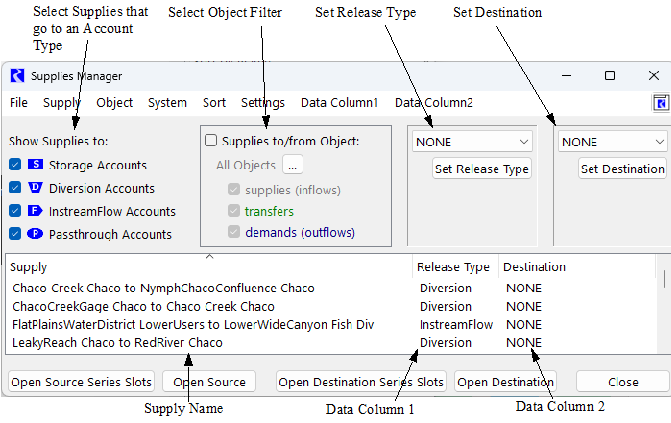Enable Supplies to/from Object filter
The image size is (671, 423).
click(x=211, y=141)
